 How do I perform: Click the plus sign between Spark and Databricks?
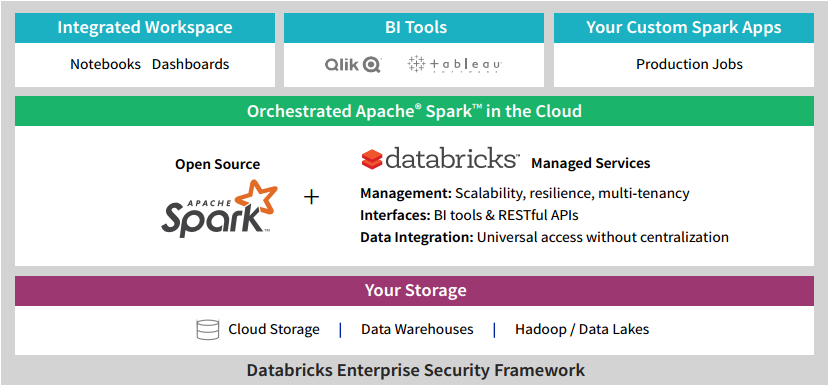[x=312, y=197]
